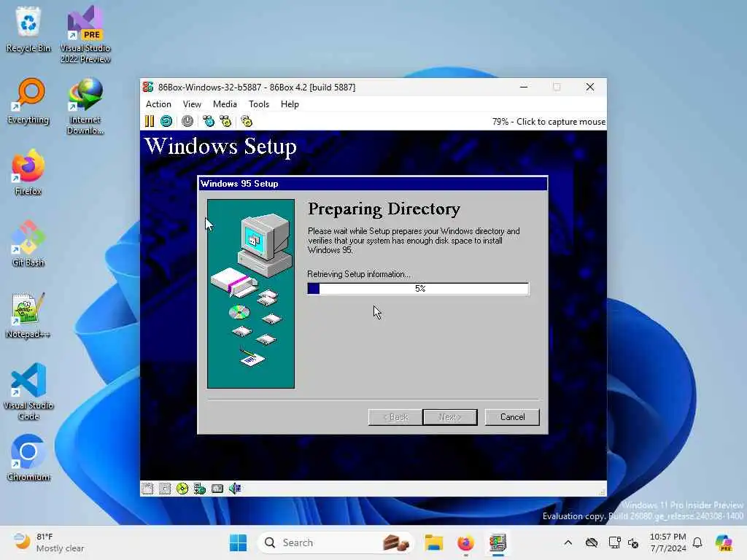Open the Action menu
Screen dimensions: 747x560
click(158, 104)
